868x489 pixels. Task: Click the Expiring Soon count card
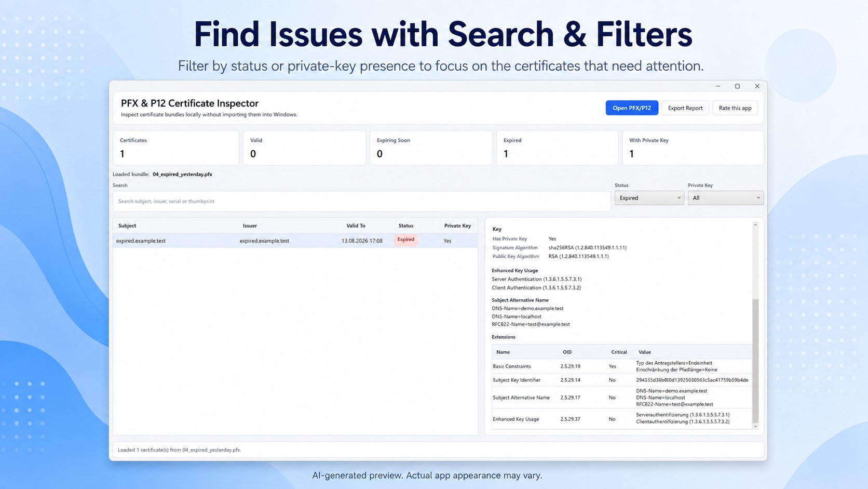[431, 148]
